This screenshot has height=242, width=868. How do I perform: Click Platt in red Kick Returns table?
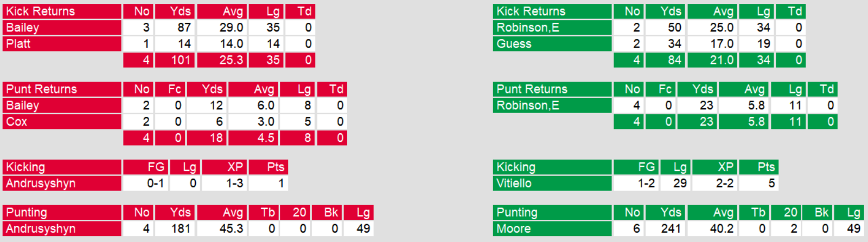pos(18,44)
